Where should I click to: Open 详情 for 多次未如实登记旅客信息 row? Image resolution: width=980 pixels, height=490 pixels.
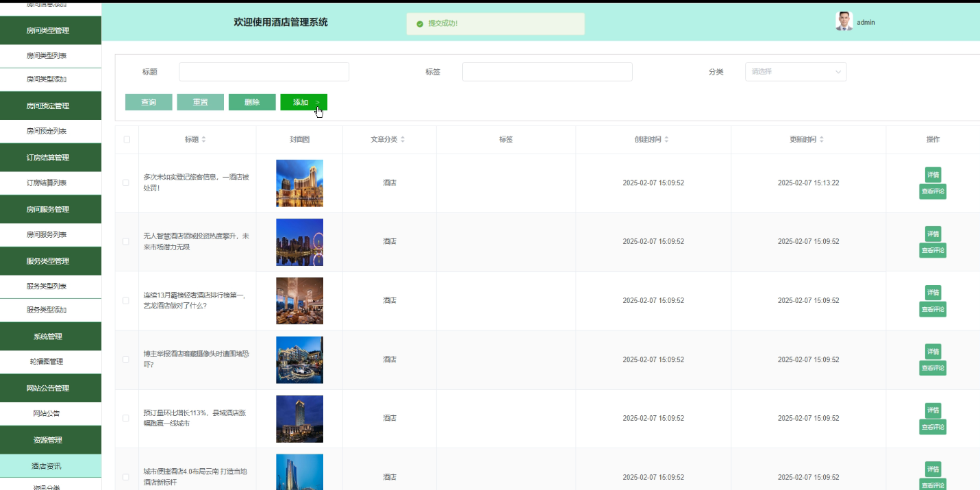[x=933, y=175]
